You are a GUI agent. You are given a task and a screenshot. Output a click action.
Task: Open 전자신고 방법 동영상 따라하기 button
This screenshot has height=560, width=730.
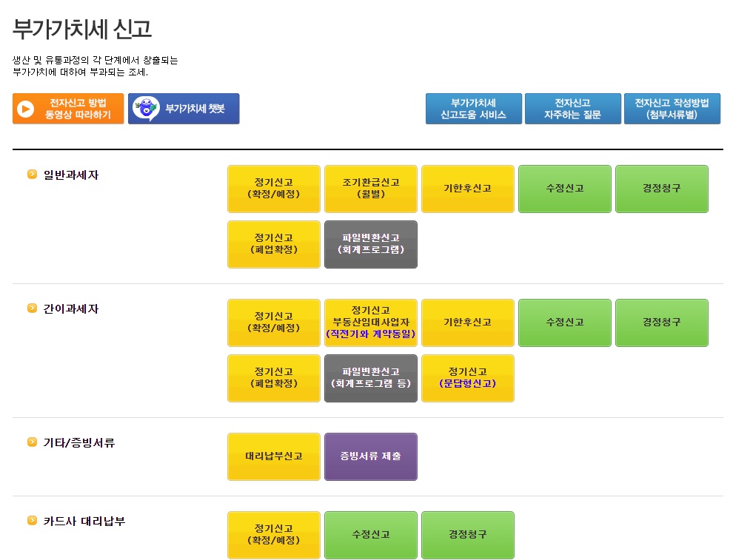(68, 109)
